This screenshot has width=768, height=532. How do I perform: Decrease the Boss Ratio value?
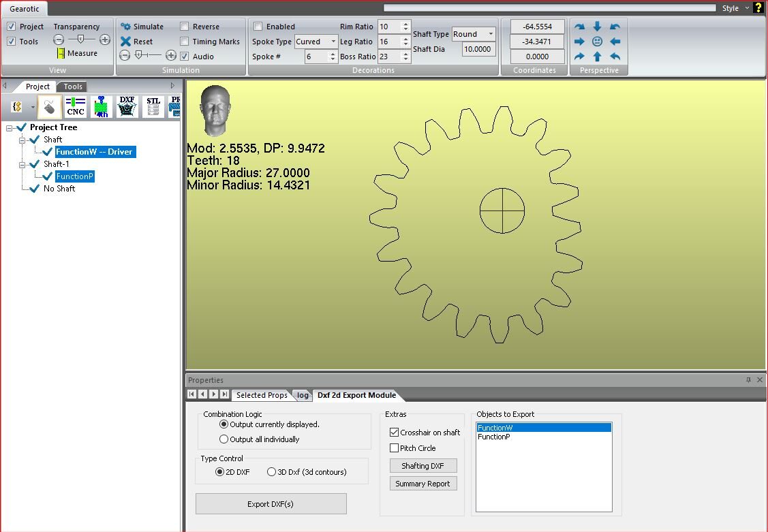[405, 59]
